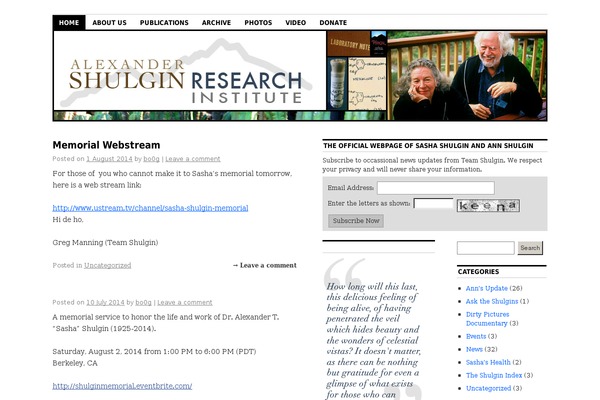Click the captcha image

click(x=488, y=206)
